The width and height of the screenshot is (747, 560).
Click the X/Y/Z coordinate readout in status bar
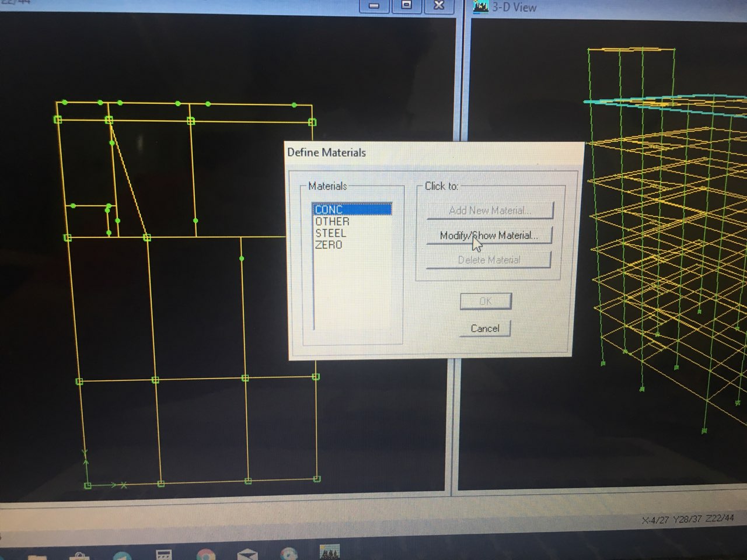687,519
